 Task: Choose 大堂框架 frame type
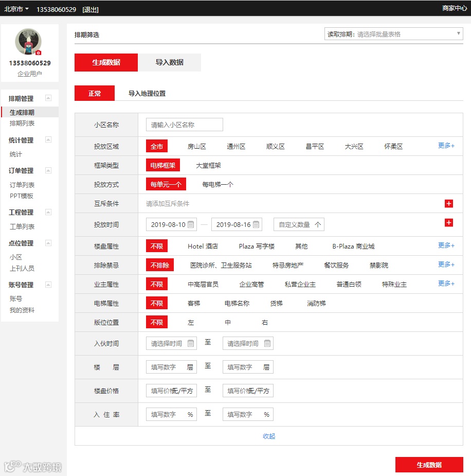[208, 166]
